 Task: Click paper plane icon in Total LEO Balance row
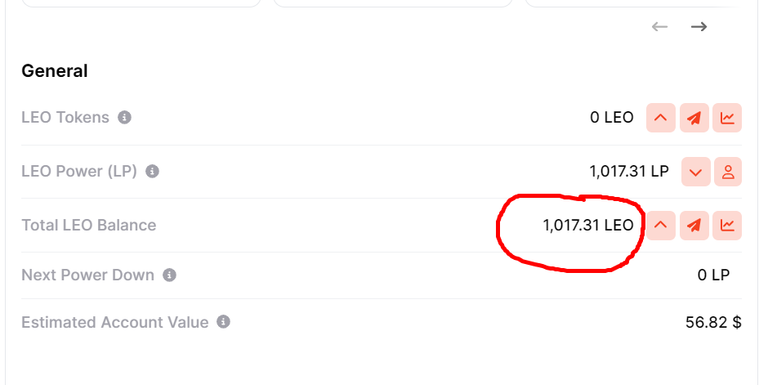tap(694, 225)
